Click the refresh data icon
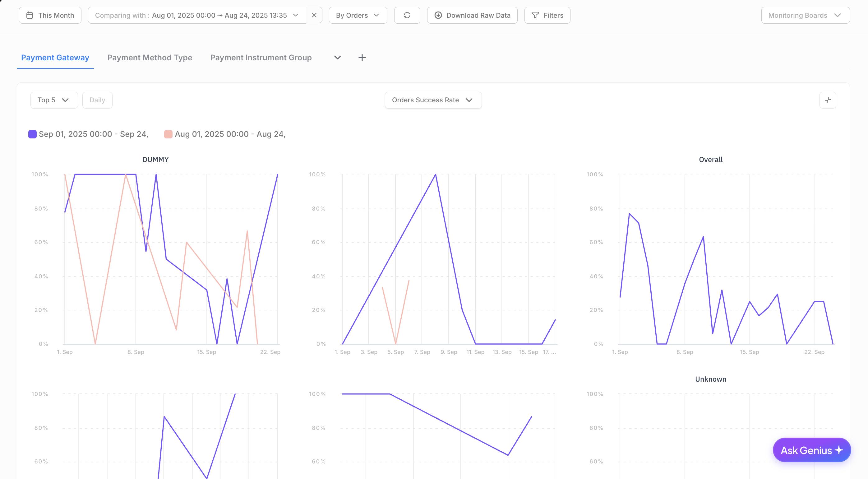 (x=407, y=15)
